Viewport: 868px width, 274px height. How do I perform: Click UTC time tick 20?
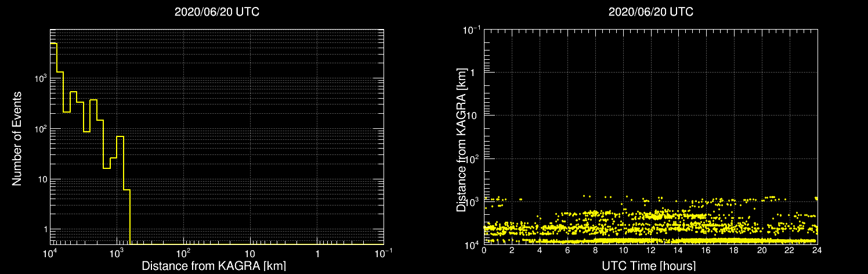[x=761, y=251]
